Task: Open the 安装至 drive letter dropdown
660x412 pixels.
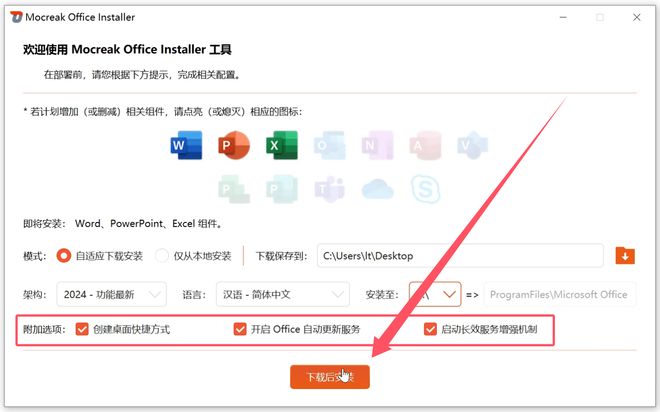Action: pyautogui.click(x=435, y=294)
